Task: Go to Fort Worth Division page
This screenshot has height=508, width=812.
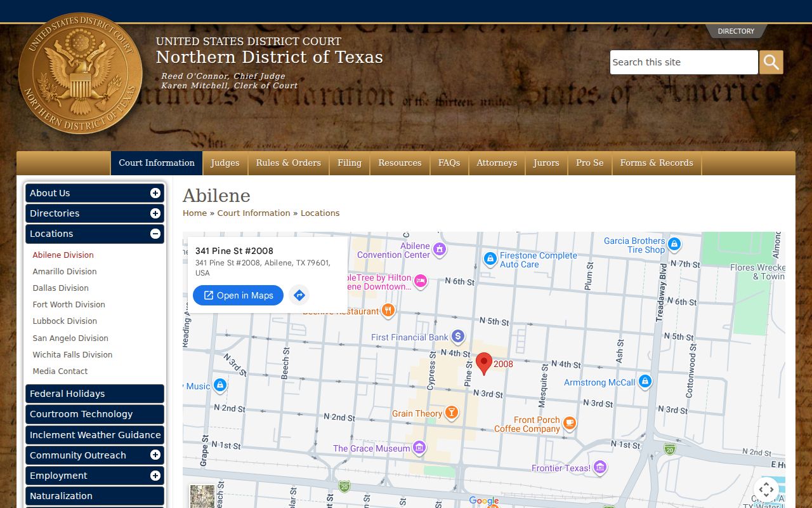Action: [69, 304]
